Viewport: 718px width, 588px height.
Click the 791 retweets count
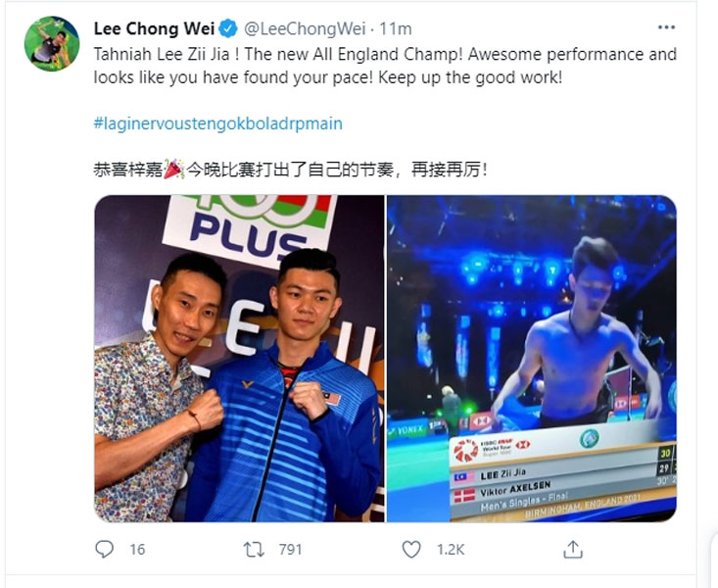(x=290, y=549)
